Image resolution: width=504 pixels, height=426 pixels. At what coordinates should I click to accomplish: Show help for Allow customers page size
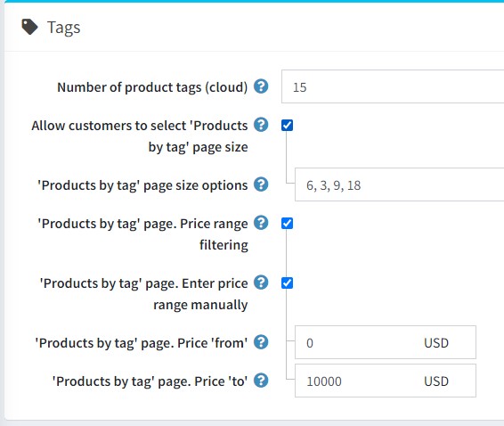(261, 125)
